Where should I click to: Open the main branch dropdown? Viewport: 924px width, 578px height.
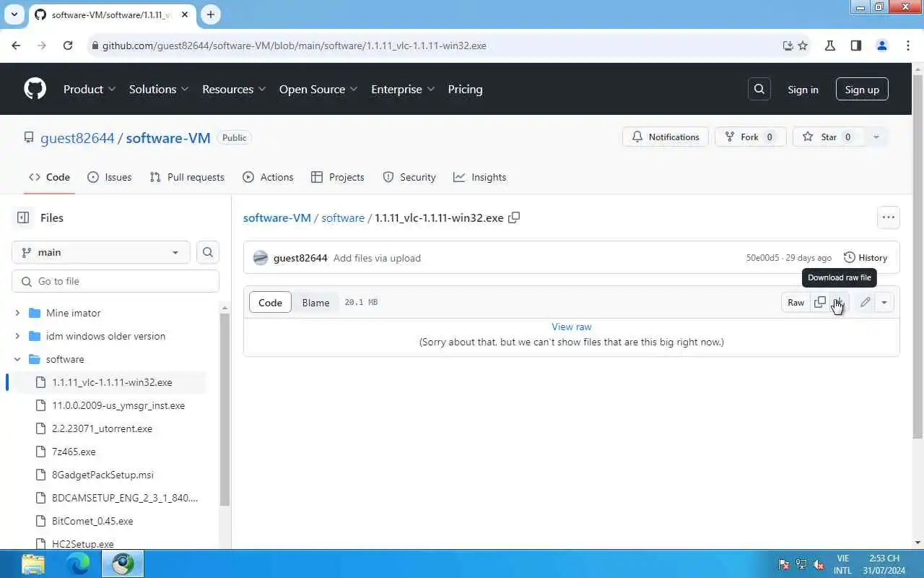tap(101, 252)
